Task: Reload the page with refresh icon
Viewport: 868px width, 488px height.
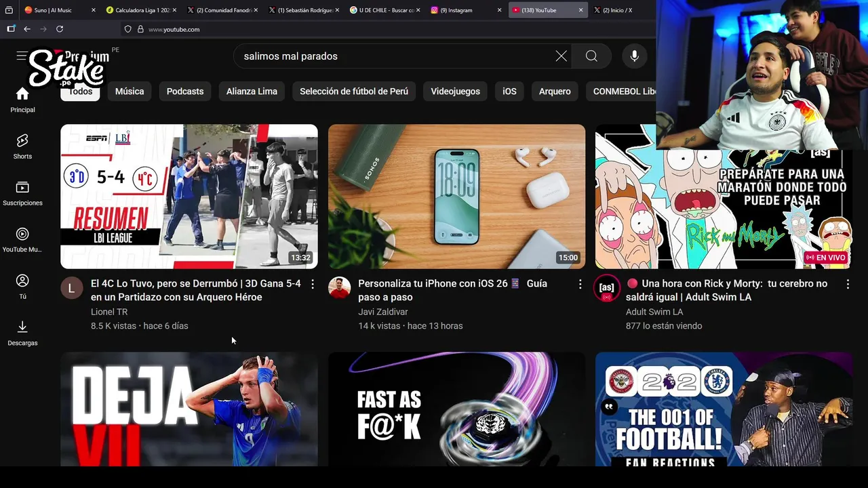Action: pos(60,29)
